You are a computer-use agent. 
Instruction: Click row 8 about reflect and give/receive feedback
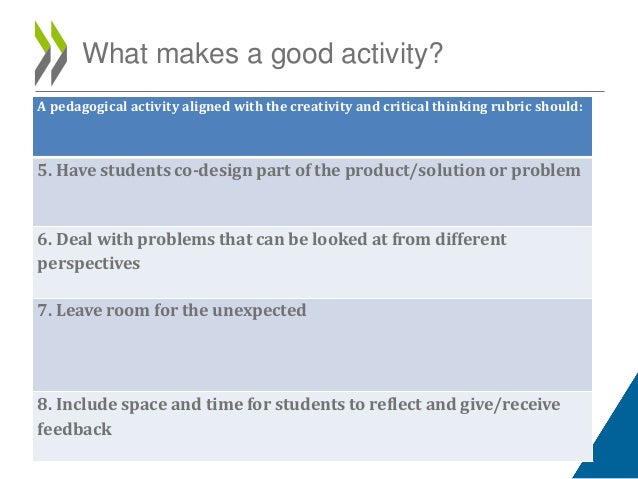pyautogui.click(x=312, y=426)
